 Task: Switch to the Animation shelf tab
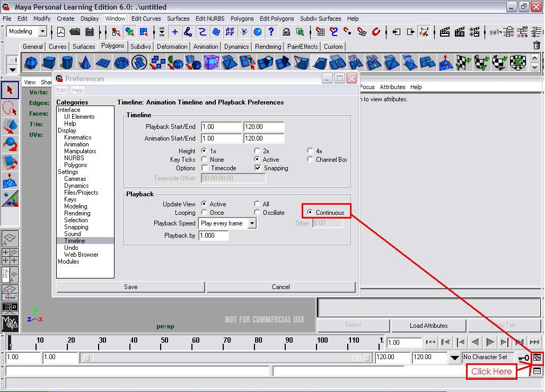coord(206,46)
